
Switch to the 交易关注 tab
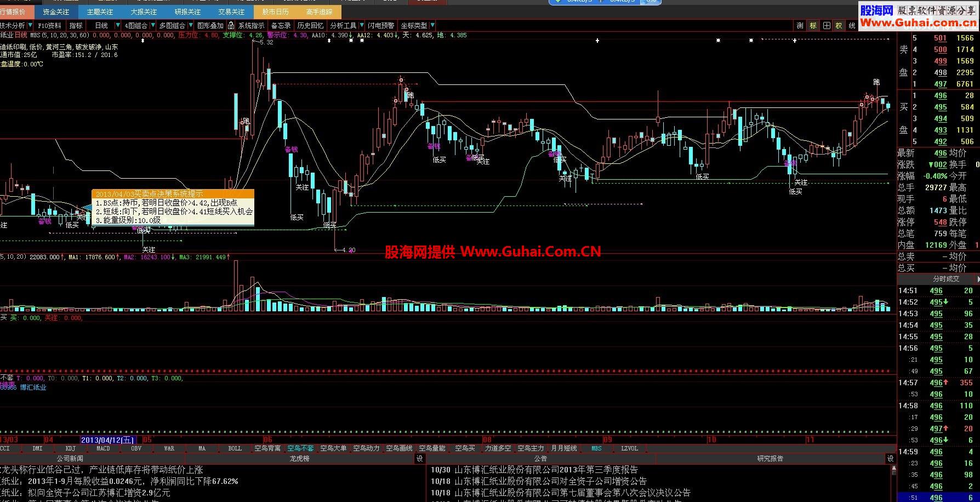231,12
